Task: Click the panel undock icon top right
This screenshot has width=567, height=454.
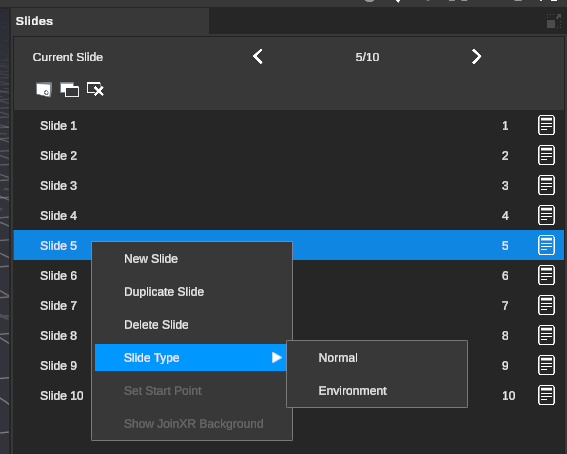Action: click(x=554, y=21)
